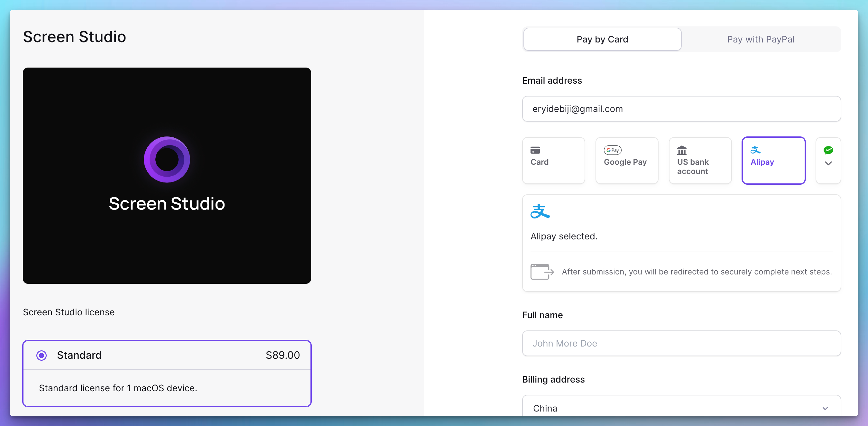Select the Alipay payment tile icon

click(x=755, y=150)
